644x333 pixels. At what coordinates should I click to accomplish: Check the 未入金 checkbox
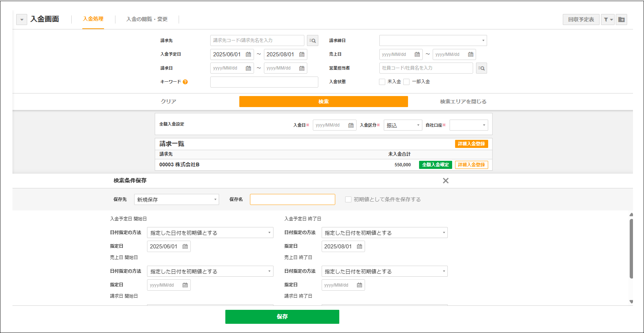(x=382, y=82)
